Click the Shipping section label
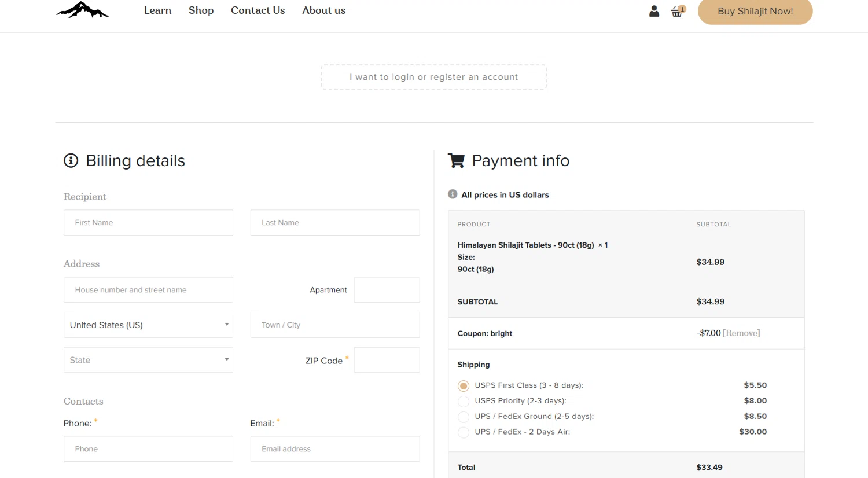868x478 pixels. (473, 365)
